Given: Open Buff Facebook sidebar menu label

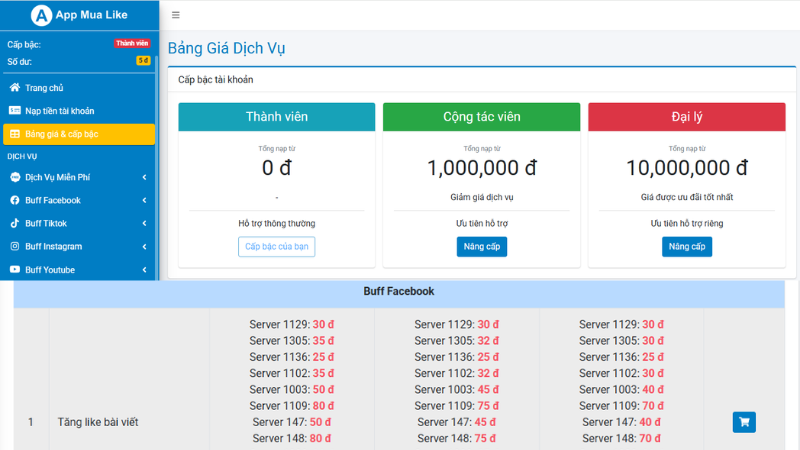Looking at the screenshot, I should point(53,201).
